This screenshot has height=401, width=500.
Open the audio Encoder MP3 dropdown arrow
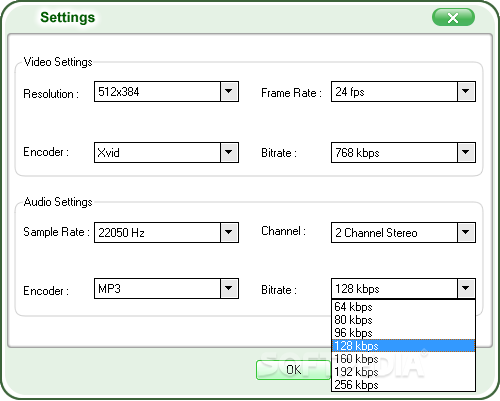[229, 288]
